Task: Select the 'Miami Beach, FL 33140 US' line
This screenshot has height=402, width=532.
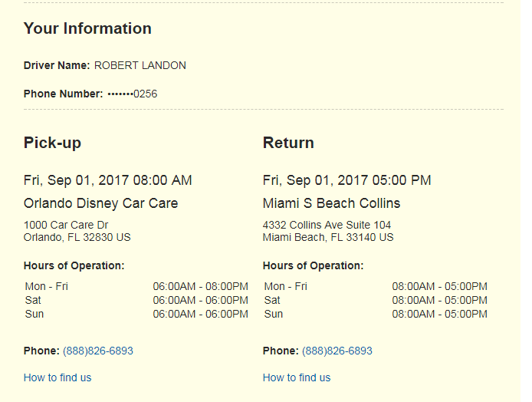Action: point(328,238)
